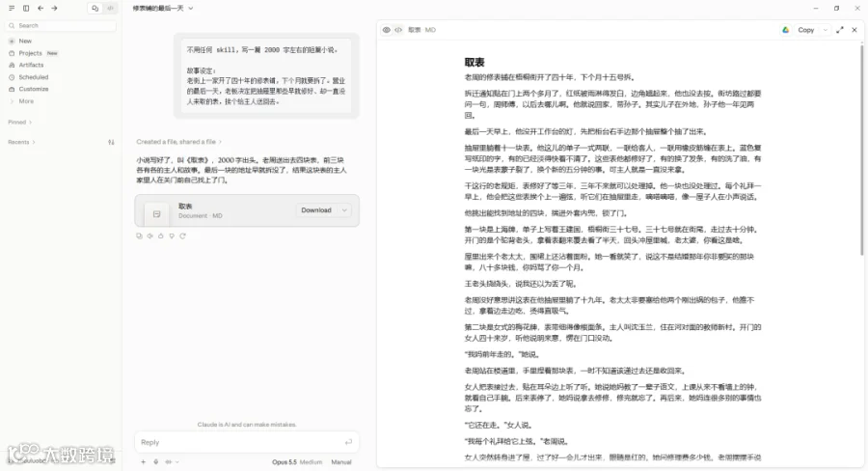Viewport: 868px width, 471px height.
Task: Close the artifact panel
Action: pos(854,30)
